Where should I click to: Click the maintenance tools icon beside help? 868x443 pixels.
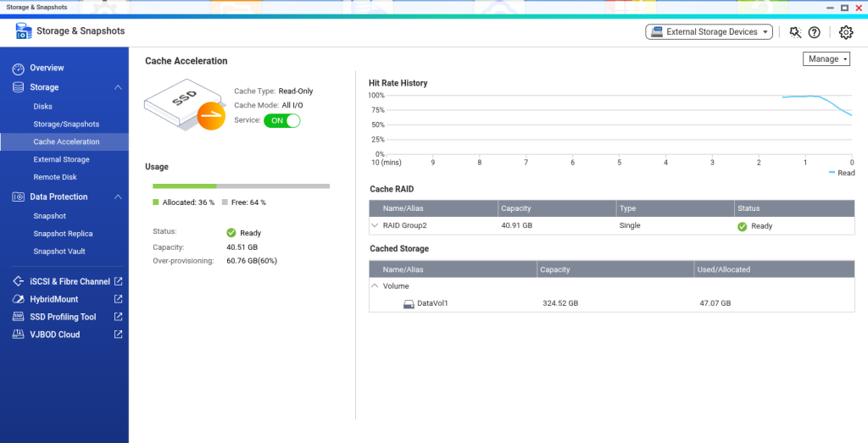pos(794,32)
